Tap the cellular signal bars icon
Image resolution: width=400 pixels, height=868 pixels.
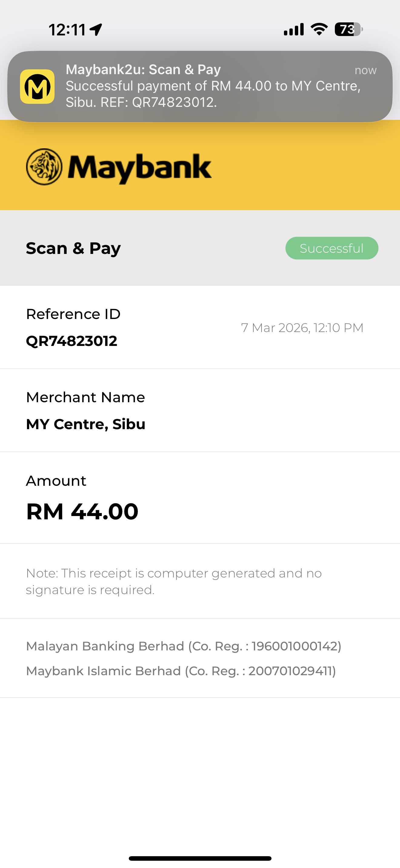point(293,29)
